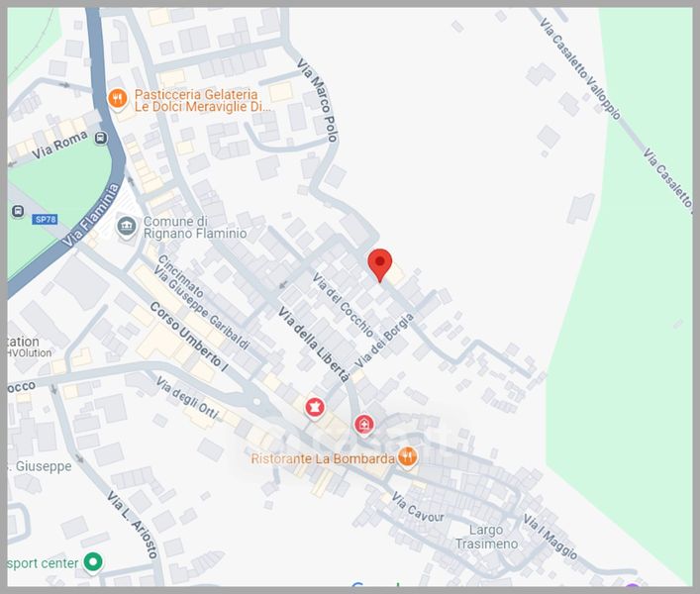The width and height of the screenshot is (700, 594).
Task: Select the Via Cavour street label
Action: point(418,508)
